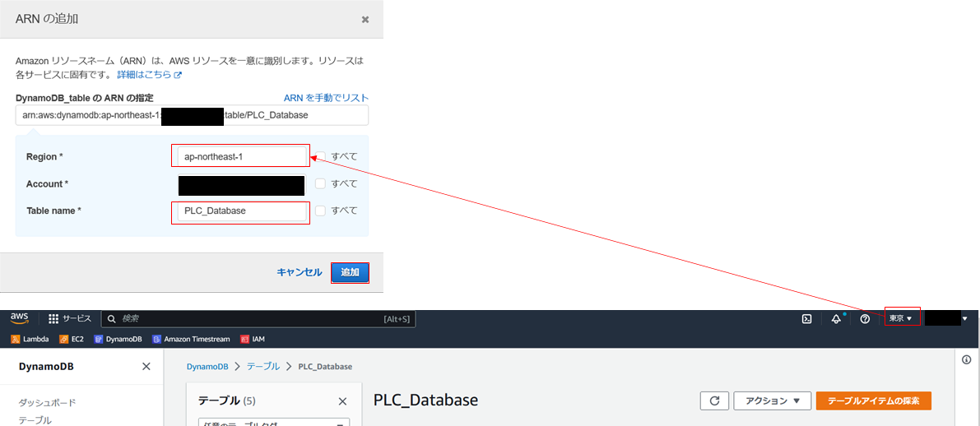
Task: Open the 東京 region dropdown
Action: [901, 318]
